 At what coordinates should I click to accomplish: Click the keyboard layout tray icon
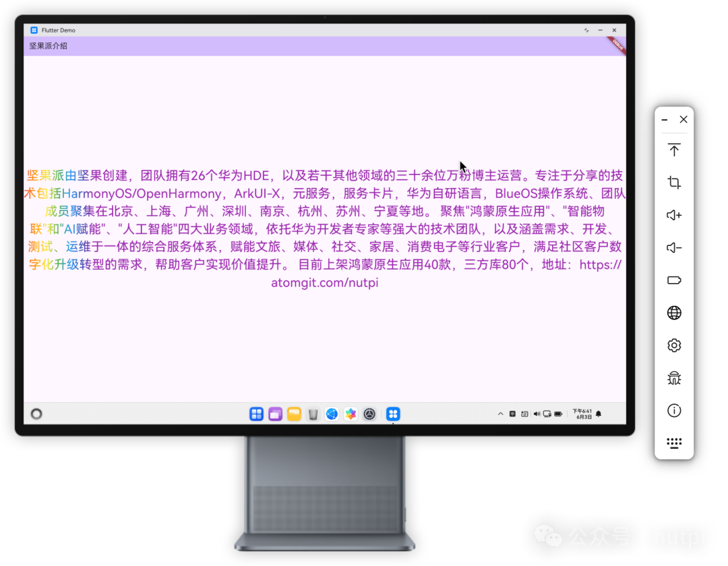[x=524, y=414]
